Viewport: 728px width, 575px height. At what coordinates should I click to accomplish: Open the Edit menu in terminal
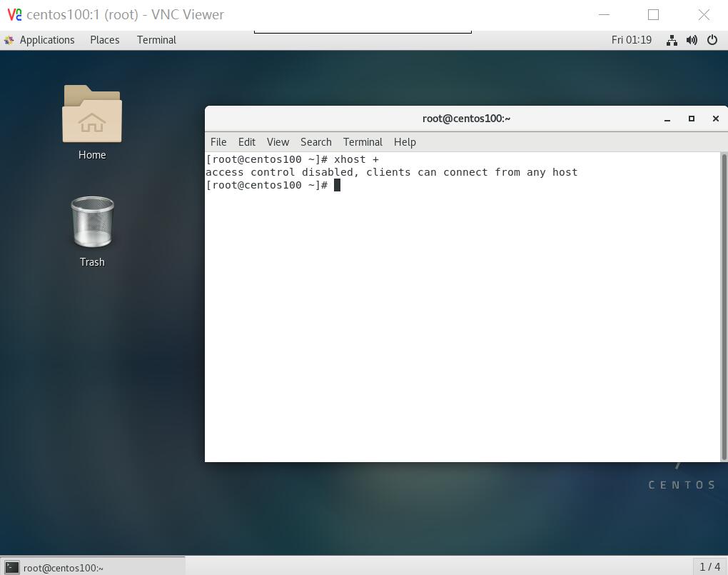click(x=246, y=141)
